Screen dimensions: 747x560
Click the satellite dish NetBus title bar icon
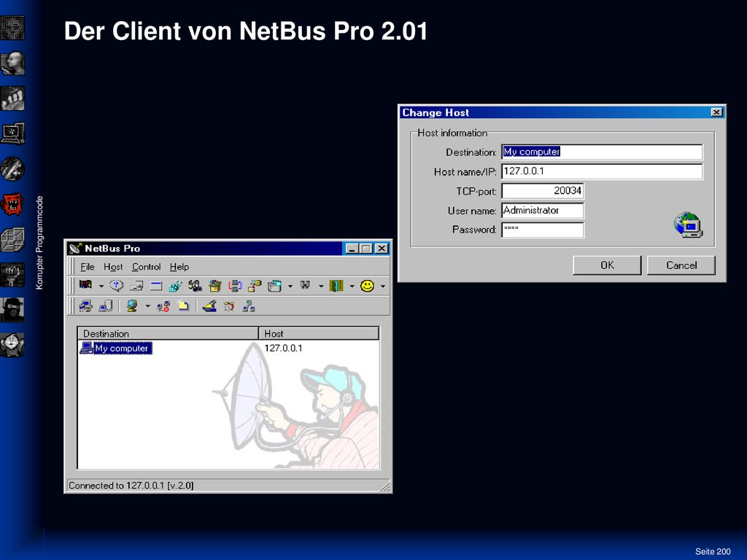(74, 249)
